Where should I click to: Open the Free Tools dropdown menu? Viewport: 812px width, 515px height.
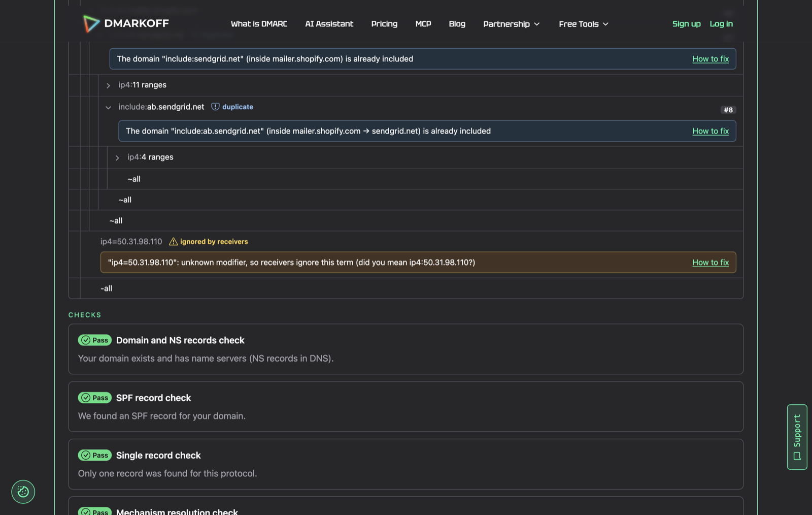(x=584, y=24)
